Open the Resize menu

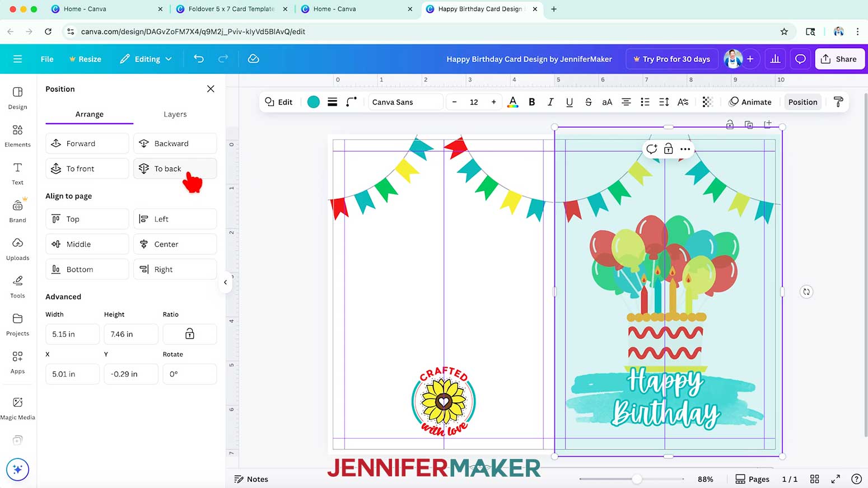[85, 59]
